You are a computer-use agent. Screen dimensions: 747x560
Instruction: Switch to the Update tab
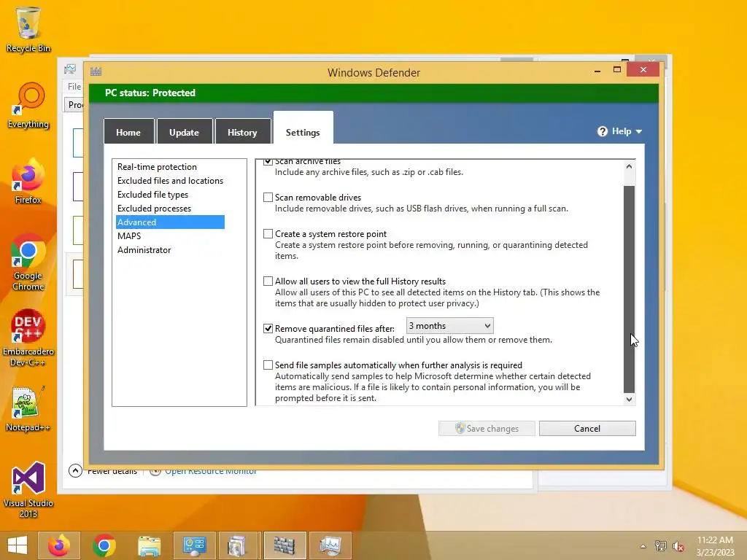pyautogui.click(x=185, y=131)
